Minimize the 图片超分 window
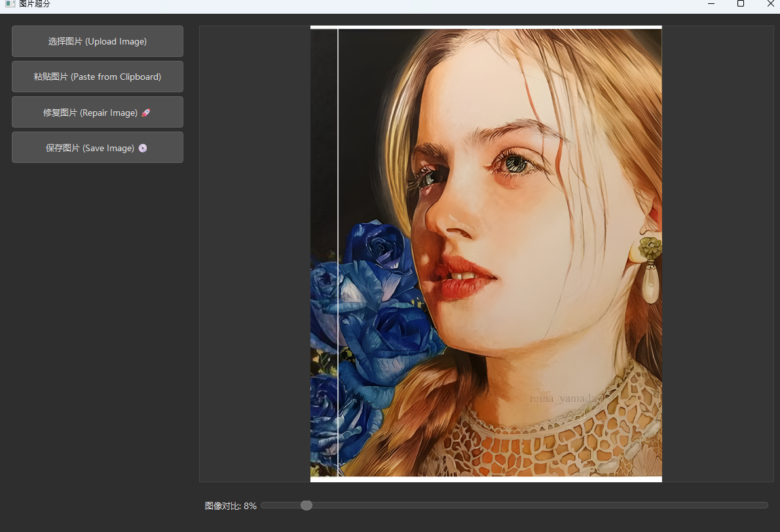Image resolution: width=780 pixels, height=532 pixels. (711, 4)
